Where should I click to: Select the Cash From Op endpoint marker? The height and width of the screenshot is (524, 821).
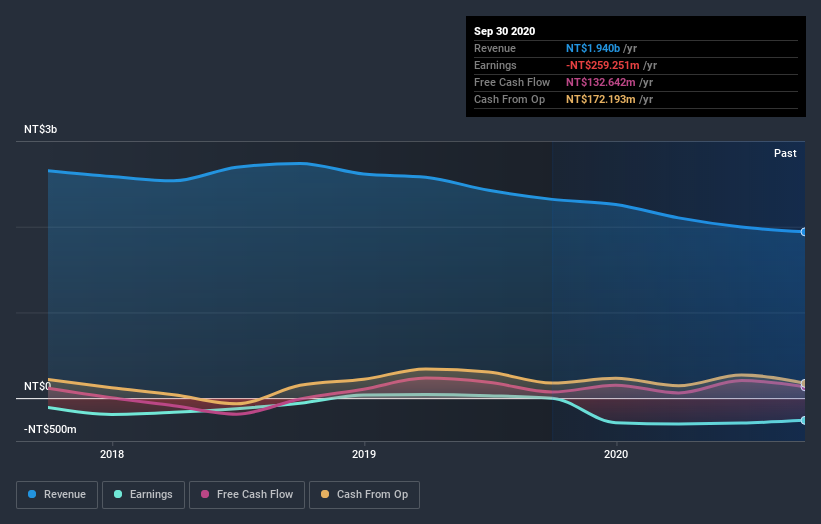(803, 383)
